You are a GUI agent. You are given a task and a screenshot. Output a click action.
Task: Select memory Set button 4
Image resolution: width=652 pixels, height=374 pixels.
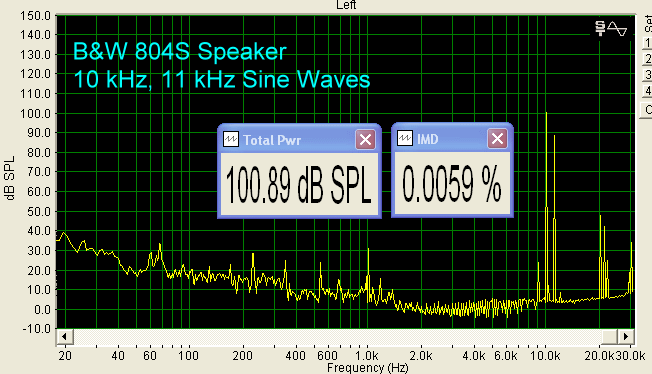click(x=647, y=91)
